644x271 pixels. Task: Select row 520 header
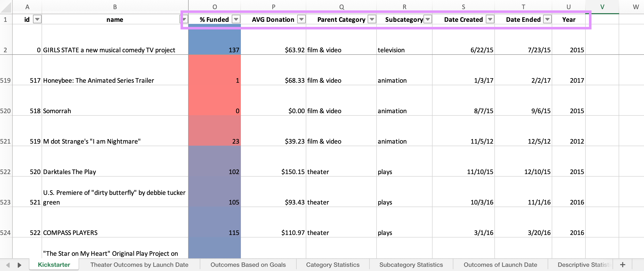pos(6,111)
